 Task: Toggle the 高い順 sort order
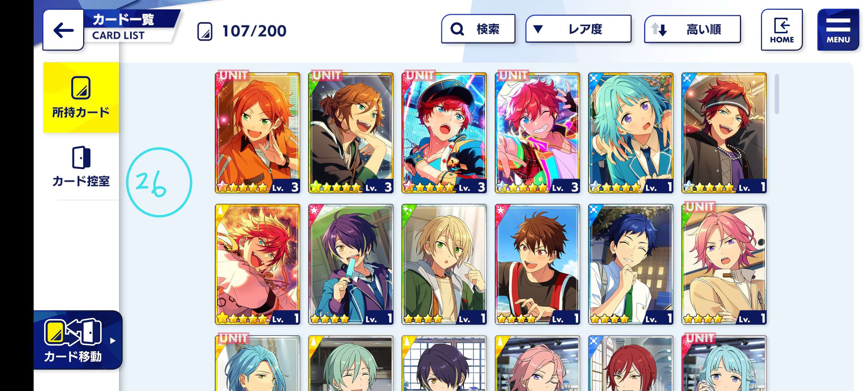692,29
